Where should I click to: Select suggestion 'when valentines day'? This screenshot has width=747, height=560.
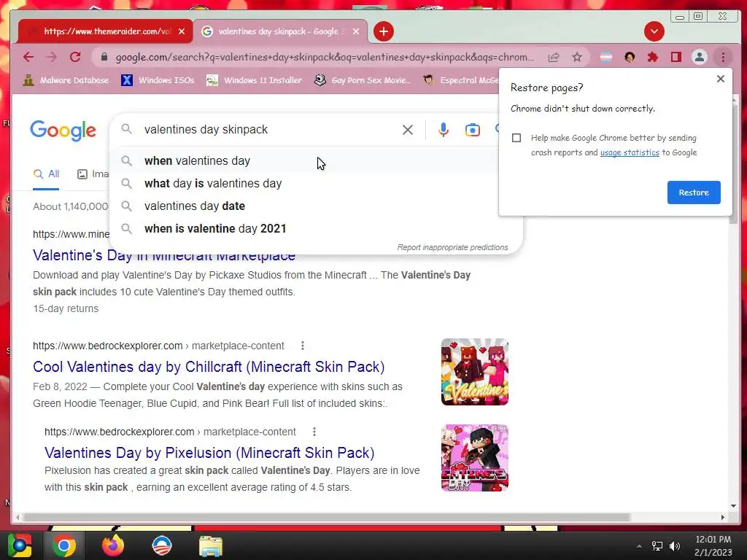[316, 161]
